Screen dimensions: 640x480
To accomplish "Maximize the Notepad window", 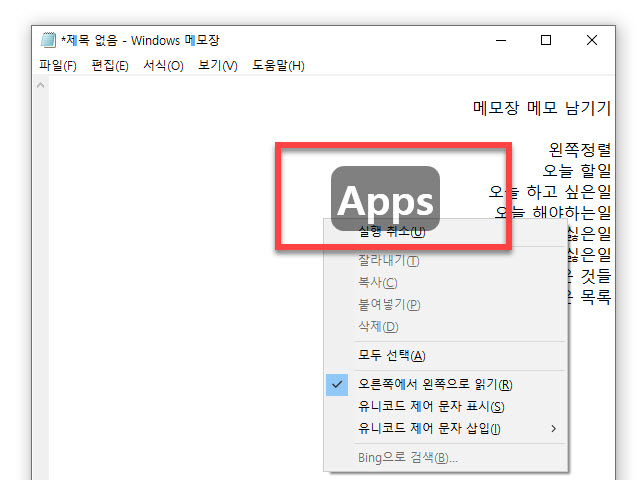I will (x=546, y=40).
